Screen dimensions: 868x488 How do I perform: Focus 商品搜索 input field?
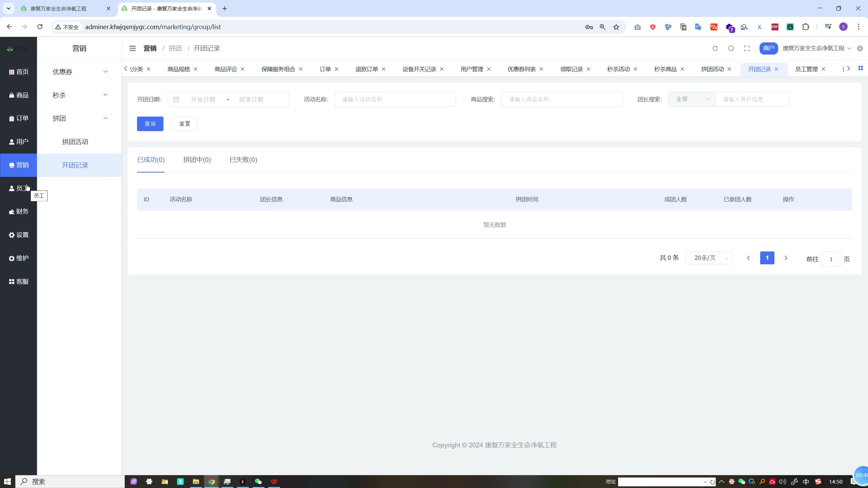(x=562, y=99)
